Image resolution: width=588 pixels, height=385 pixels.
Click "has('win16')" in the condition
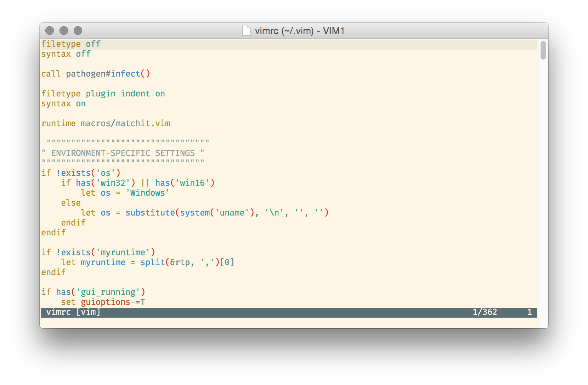pyautogui.click(x=185, y=183)
